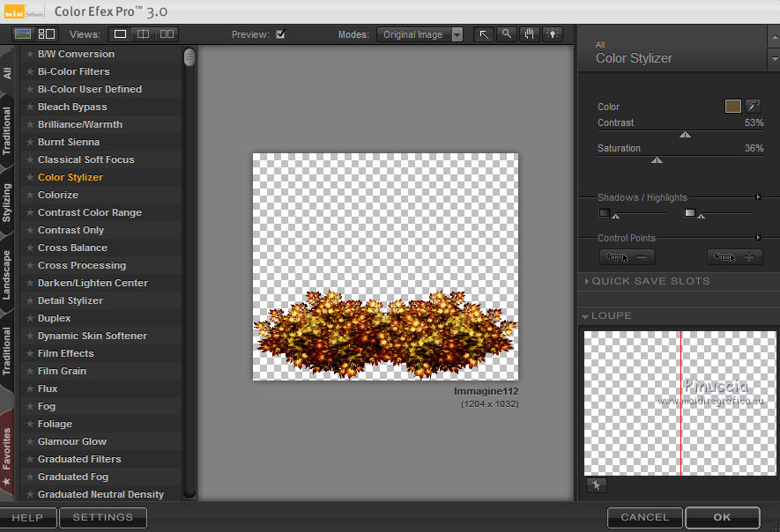
Task: Open the Modes dropdown
Action: tap(420, 34)
